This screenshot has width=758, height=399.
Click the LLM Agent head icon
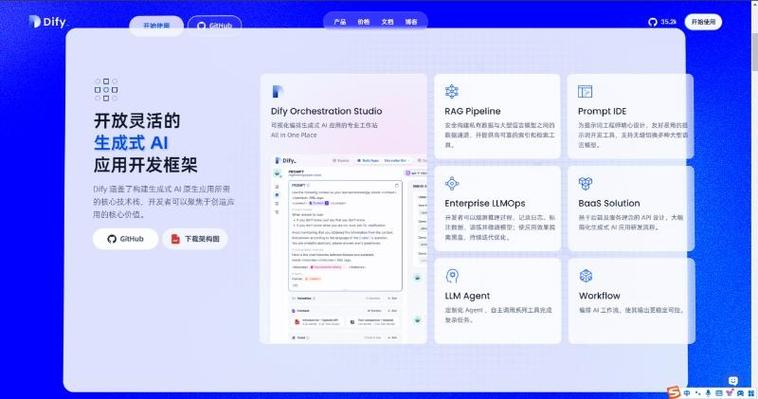pyautogui.click(x=452, y=276)
